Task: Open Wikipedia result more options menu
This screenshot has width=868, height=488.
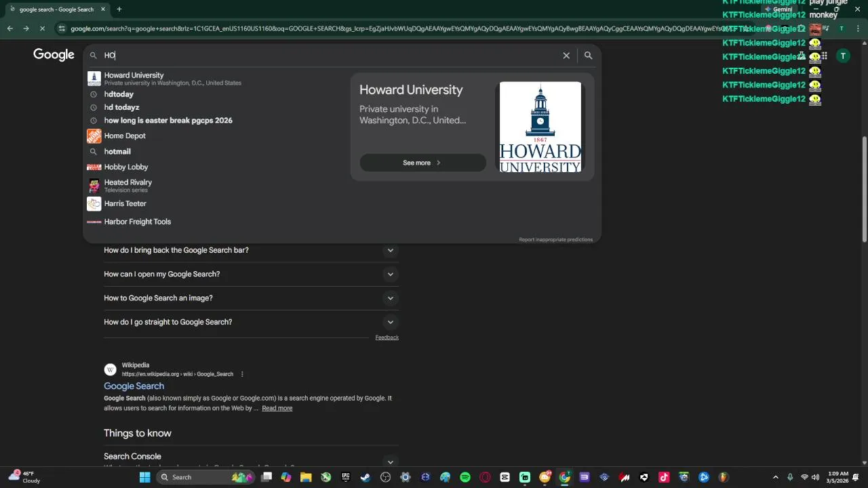Action: (x=242, y=374)
